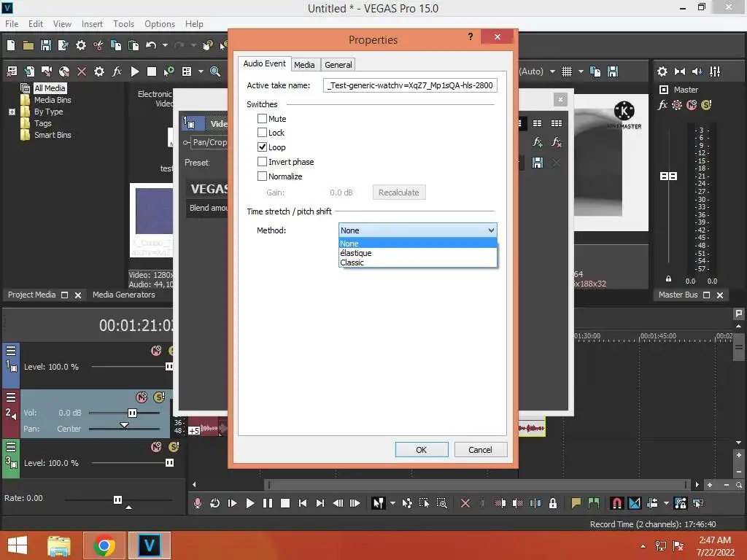Click the Recalculate button
The height and width of the screenshot is (560, 747).
399,192
